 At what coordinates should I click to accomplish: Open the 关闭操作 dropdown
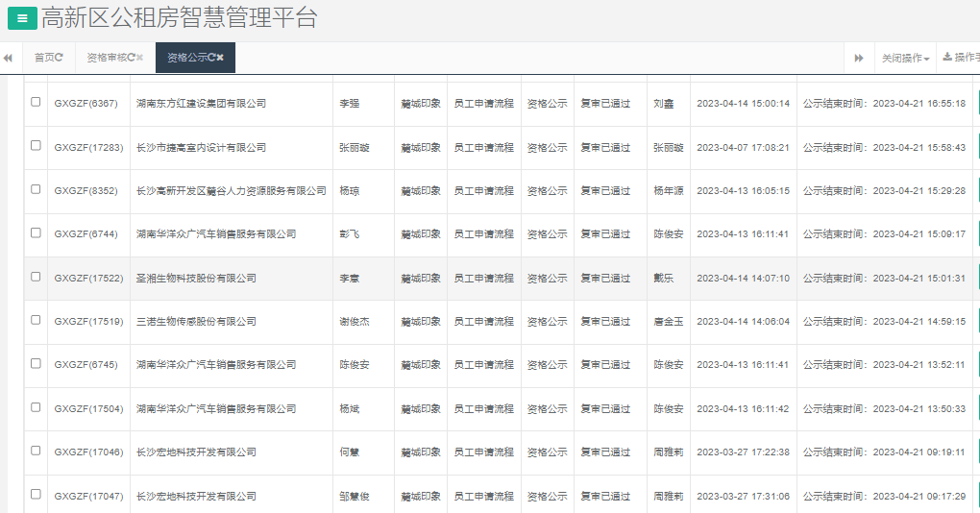pos(905,58)
